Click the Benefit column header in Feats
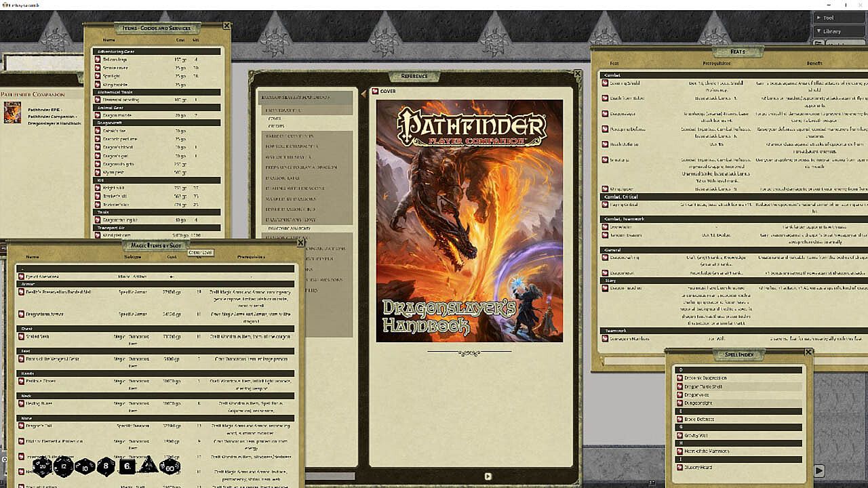 coord(814,64)
